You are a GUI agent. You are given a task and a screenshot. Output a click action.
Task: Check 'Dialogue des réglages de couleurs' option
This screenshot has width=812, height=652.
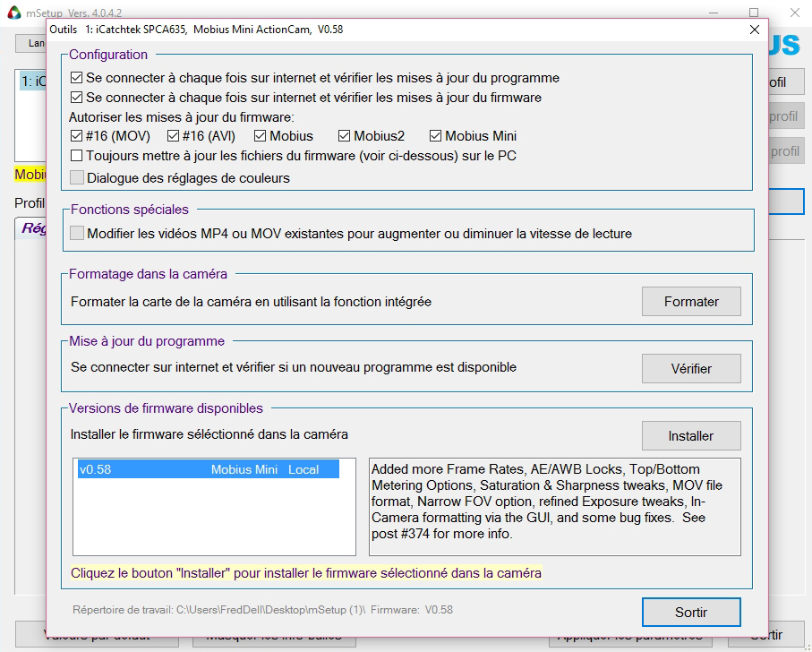coord(77,177)
